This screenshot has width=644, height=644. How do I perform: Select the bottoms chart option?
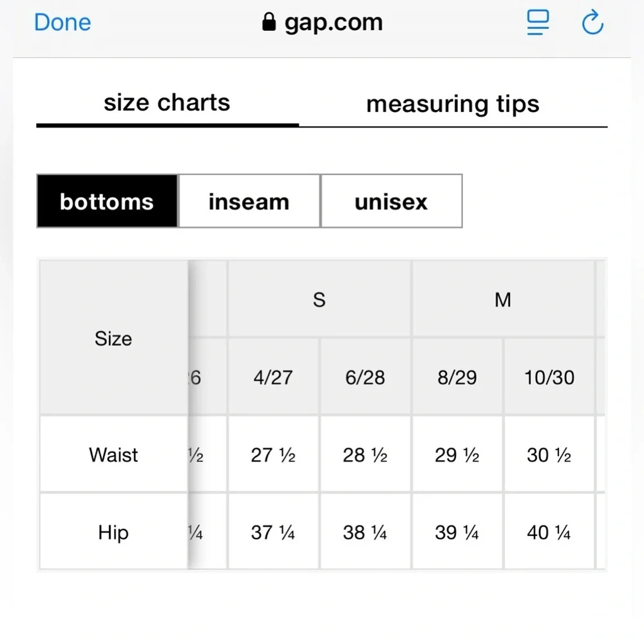(x=107, y=202)
